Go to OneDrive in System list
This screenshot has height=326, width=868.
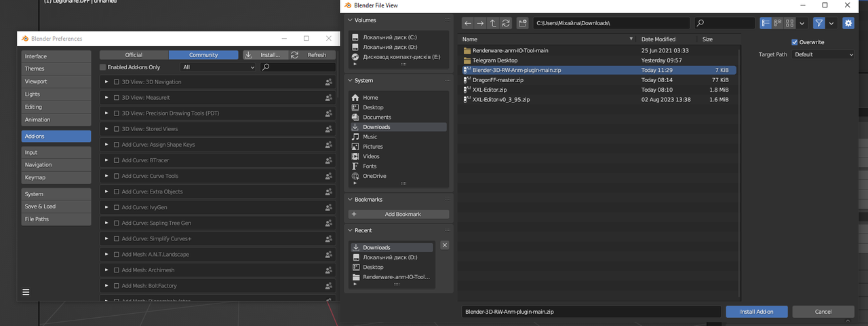tap(398, 176)
